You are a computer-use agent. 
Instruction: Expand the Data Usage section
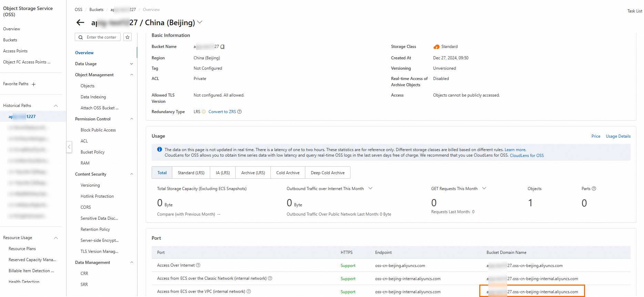pos(132,64)
